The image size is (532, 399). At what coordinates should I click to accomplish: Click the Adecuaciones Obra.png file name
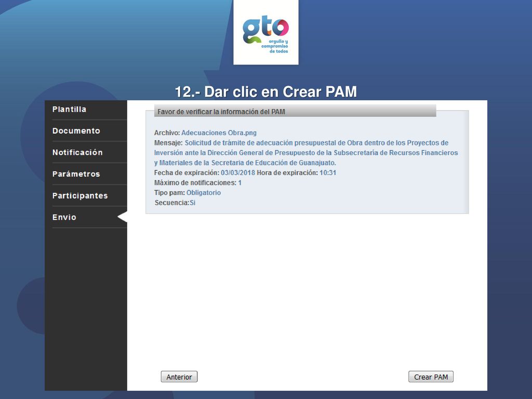[219, 132]
